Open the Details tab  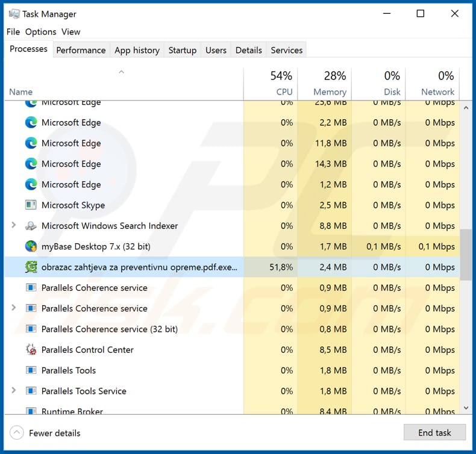[x=249, y=50]
